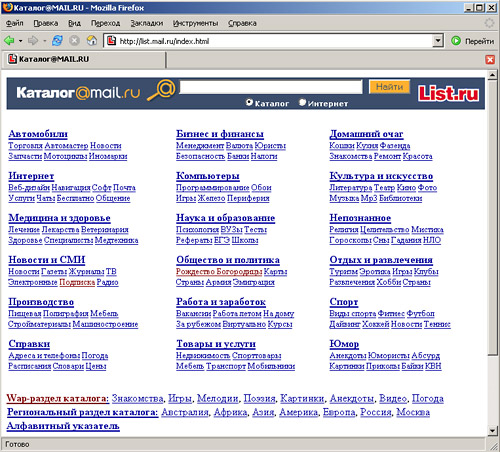Image resolution: width=500 pixels, height=452 pixels.
Task: Open the Справка menu
Action: [x=242, y=23]
